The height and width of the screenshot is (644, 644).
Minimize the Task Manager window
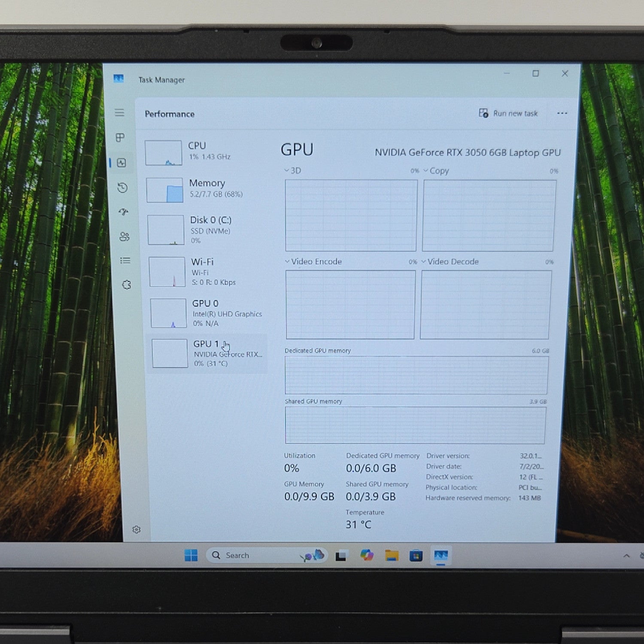click(x=507, y=73)
